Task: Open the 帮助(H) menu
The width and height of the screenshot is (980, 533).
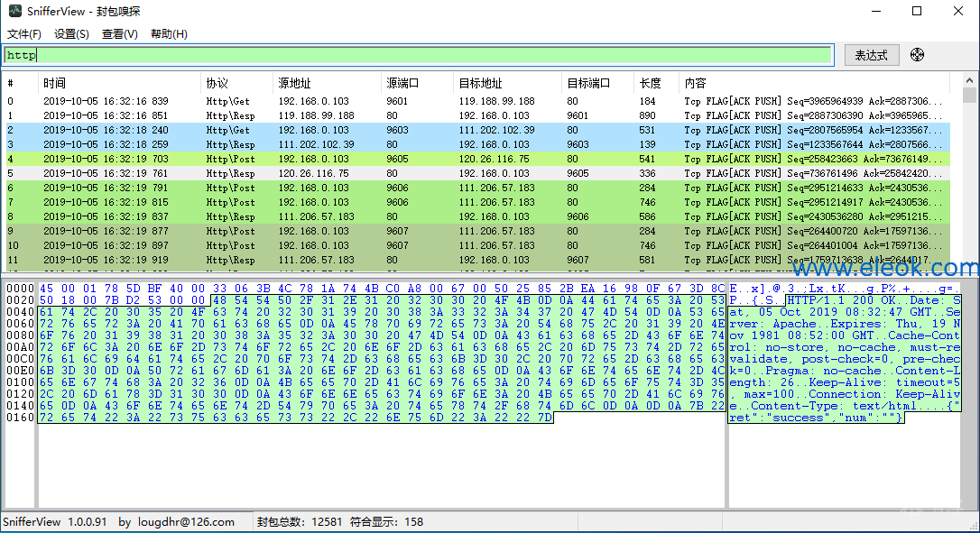Action: [x=169, y=33]
